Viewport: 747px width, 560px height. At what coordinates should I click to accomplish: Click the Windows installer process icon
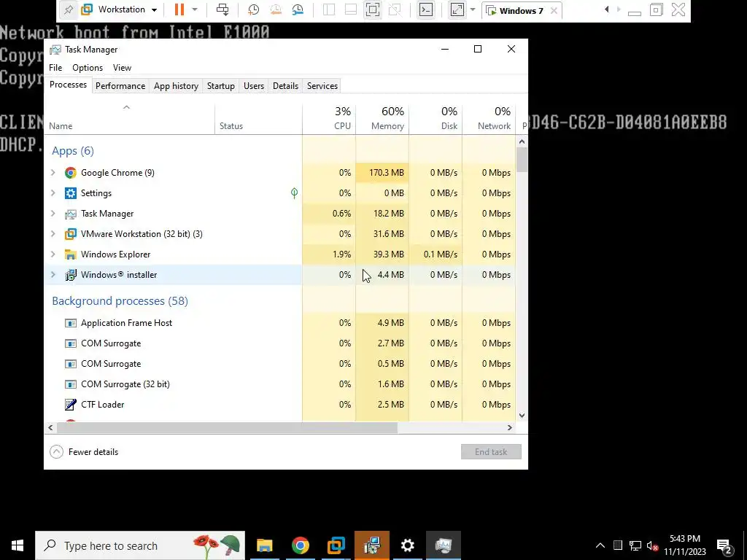71,275
